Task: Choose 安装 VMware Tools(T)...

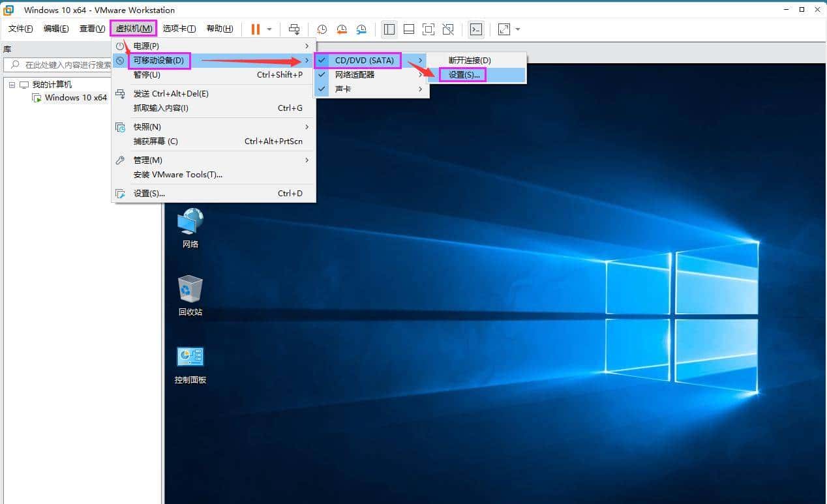Action: coord(214,175)
